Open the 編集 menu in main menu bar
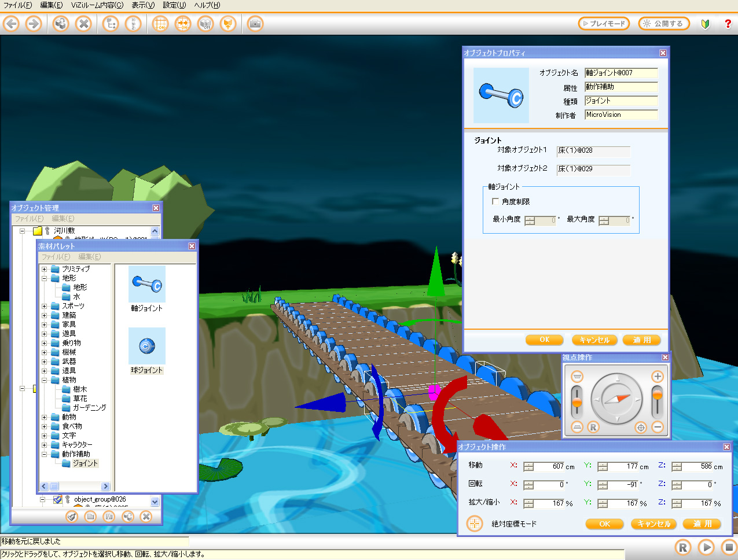 (x=52, y=5)
